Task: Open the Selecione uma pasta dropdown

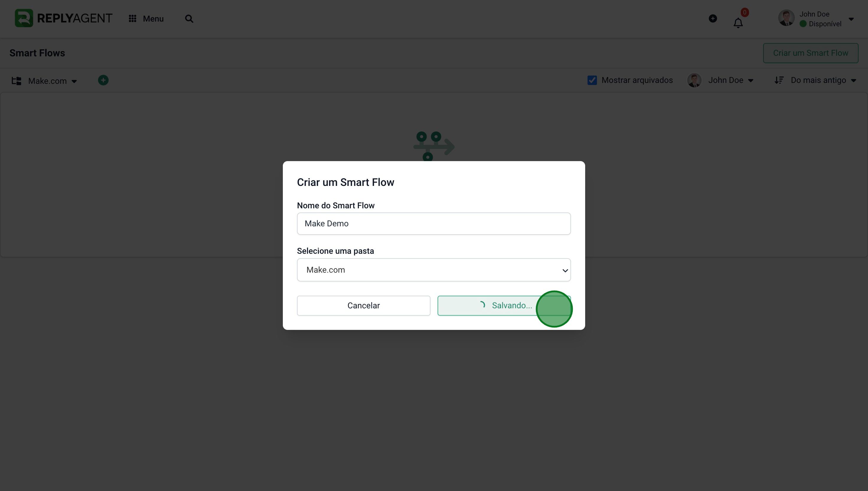Action: click(433, 270)
